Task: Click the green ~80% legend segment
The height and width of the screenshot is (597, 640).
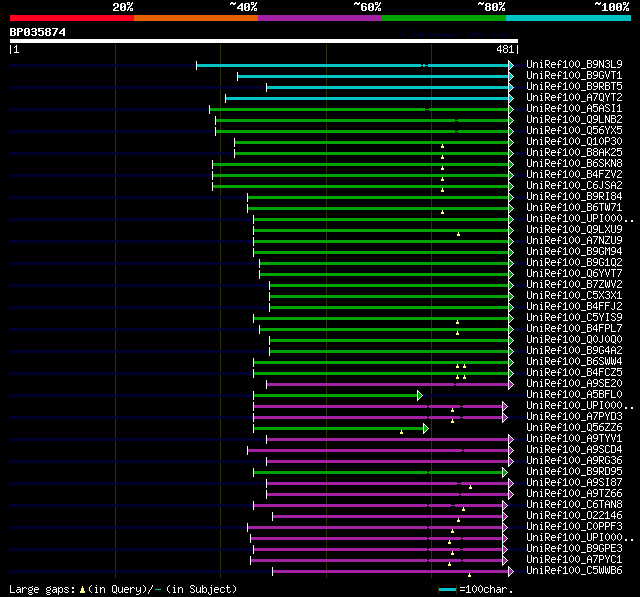Action: pos(444,18)
